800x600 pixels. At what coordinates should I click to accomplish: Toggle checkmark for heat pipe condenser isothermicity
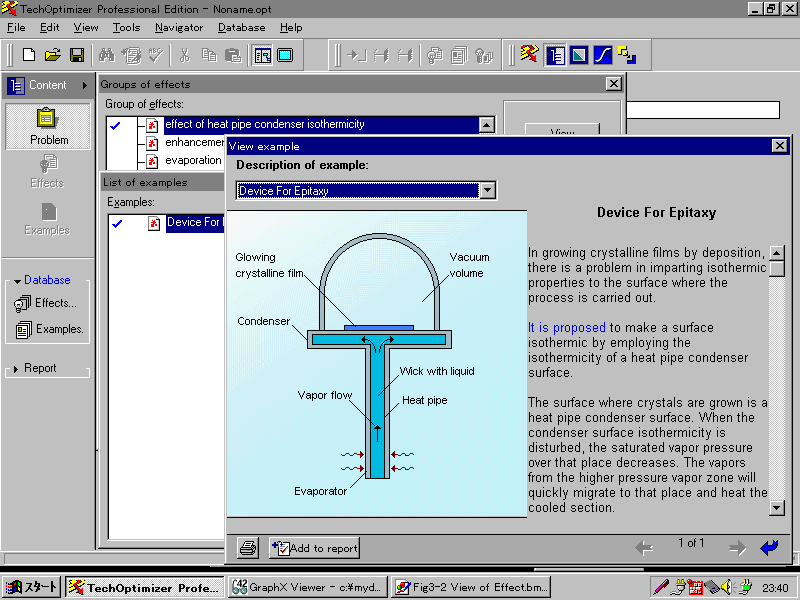coord(116,125)
